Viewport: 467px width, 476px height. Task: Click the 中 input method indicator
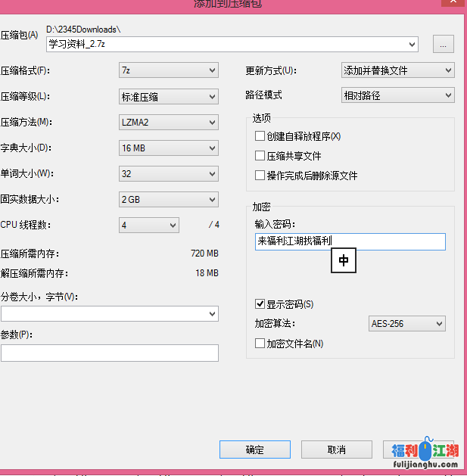344,261
